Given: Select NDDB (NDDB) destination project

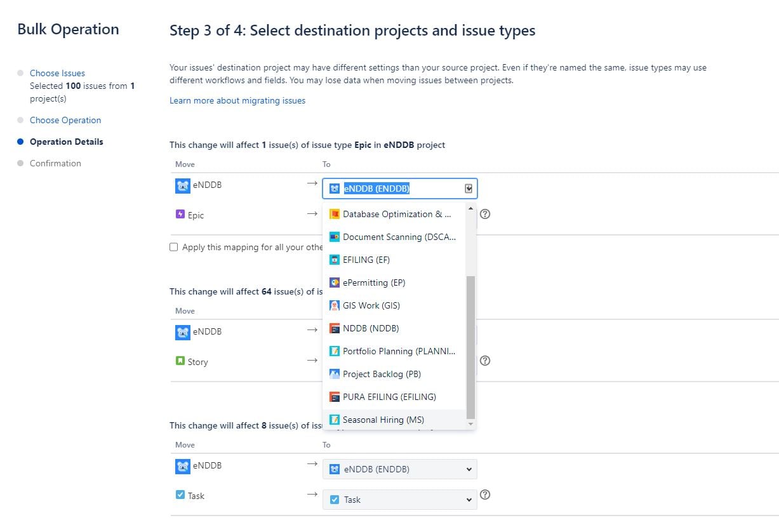Looking at the screenshot, I should click(394, 328).
